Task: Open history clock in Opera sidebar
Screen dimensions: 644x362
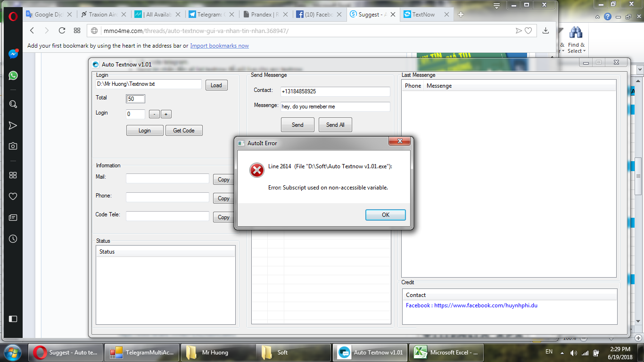Action: click(13, 239)
